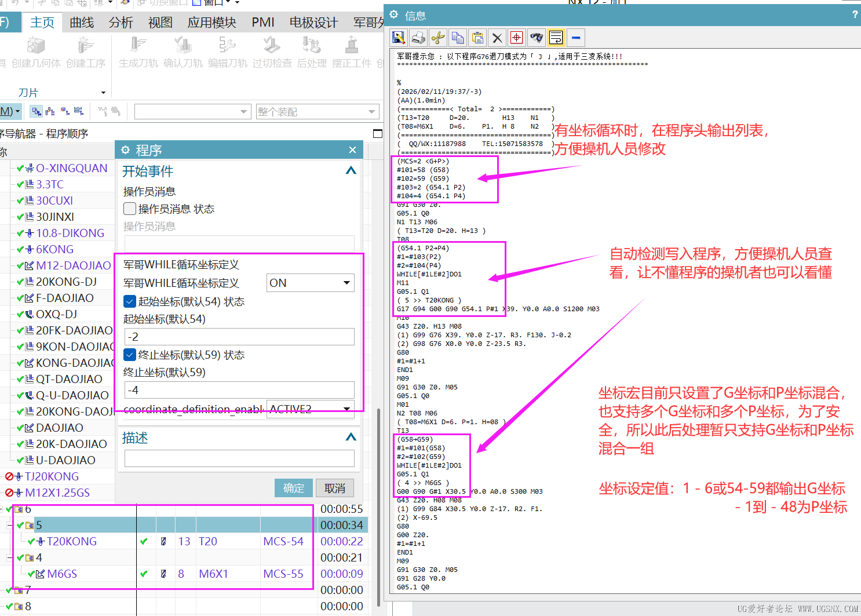Viewport: 861px width, 616px height.
Task: Click the 创建工序 ribbon icon
Action: pos(85,45)
